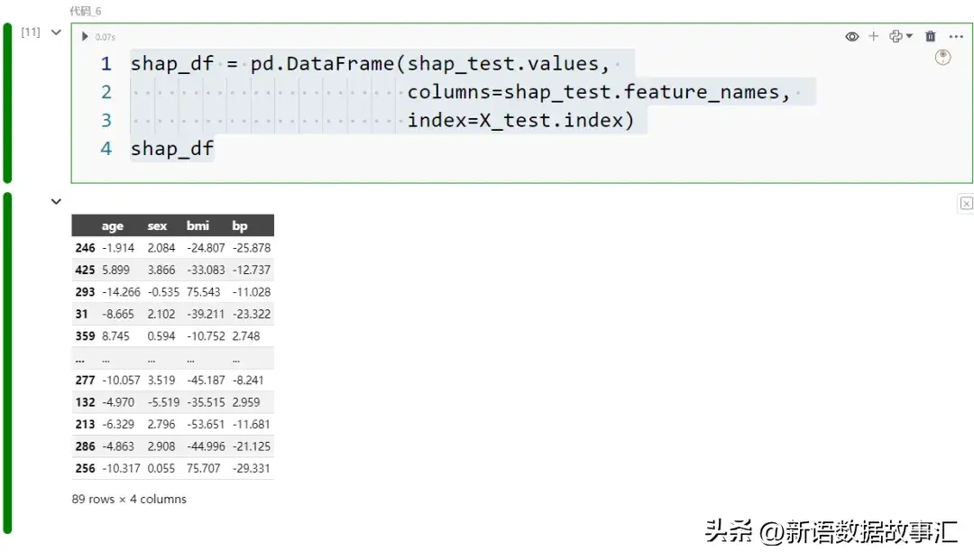Click the 'sex' column header
This screenshot has width=974, height=560.
[157, 226]
